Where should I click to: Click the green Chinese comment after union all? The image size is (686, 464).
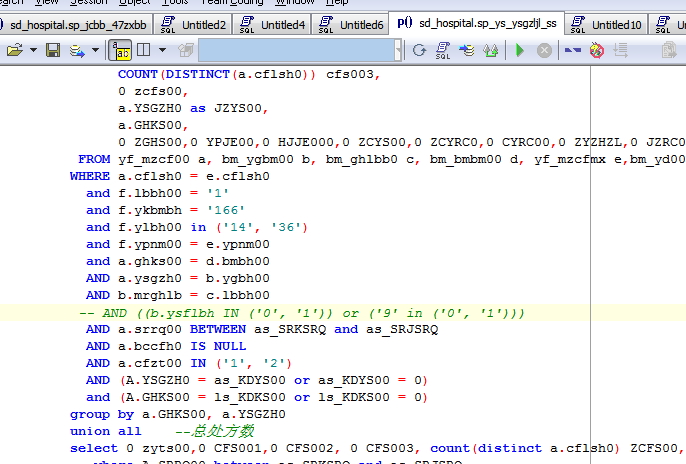click(x=214, y=432)
